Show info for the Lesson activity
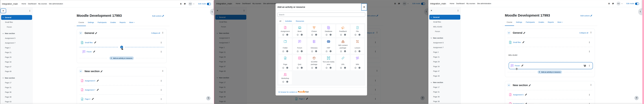Screen dimensions: 644x104 tap(359, 51)
